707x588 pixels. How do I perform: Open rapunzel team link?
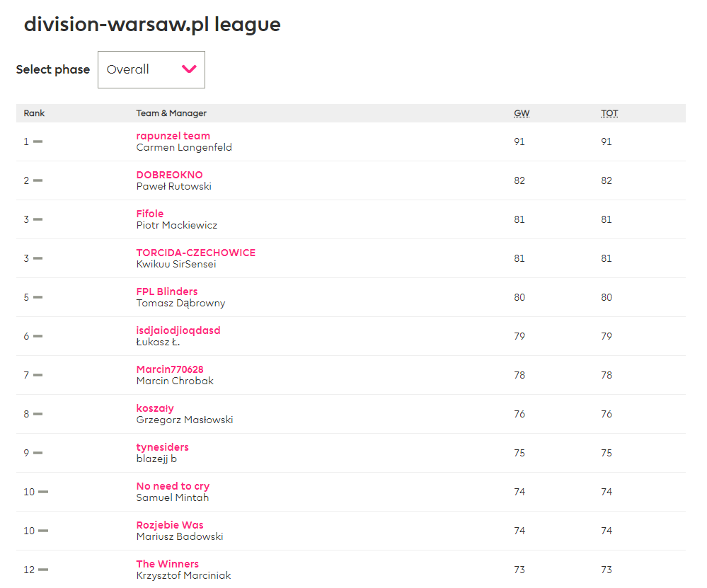[x=173, y=136]
